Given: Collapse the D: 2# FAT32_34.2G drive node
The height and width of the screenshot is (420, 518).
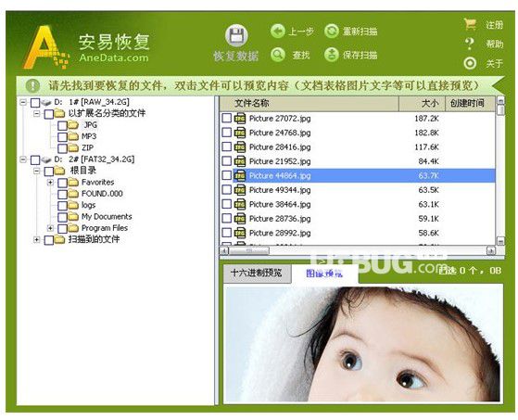Looking at the screenshot, I should tap(23, 159).
